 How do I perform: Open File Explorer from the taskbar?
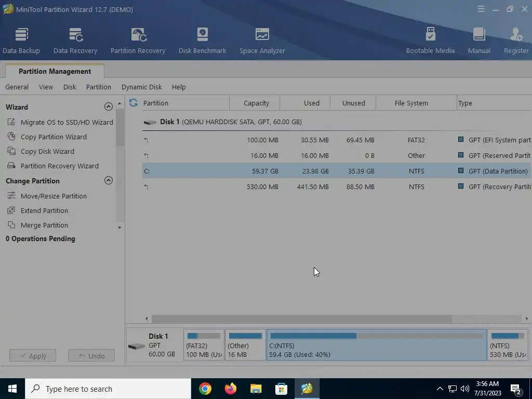pos(256,389)
